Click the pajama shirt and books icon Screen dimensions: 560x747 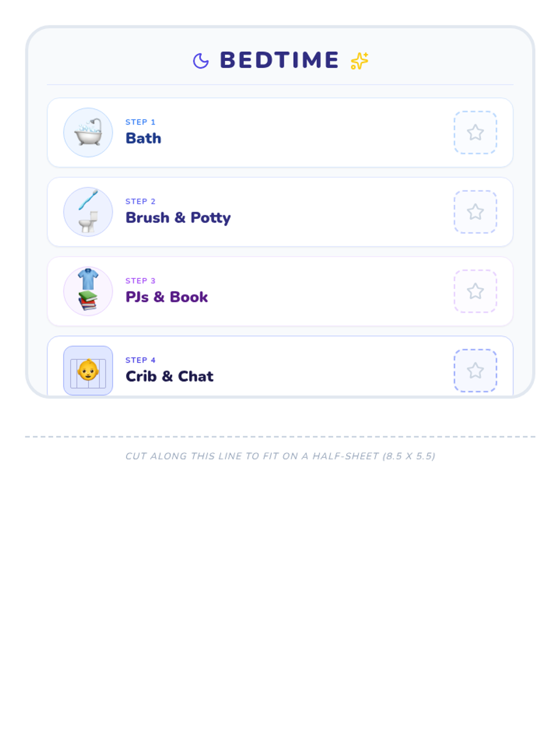[88, 291]
